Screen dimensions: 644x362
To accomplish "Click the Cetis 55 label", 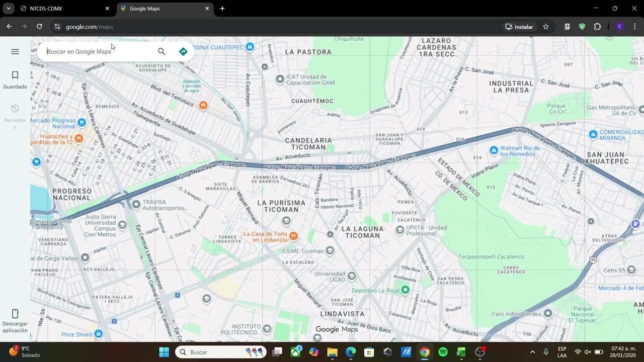I will click(614, 270).
